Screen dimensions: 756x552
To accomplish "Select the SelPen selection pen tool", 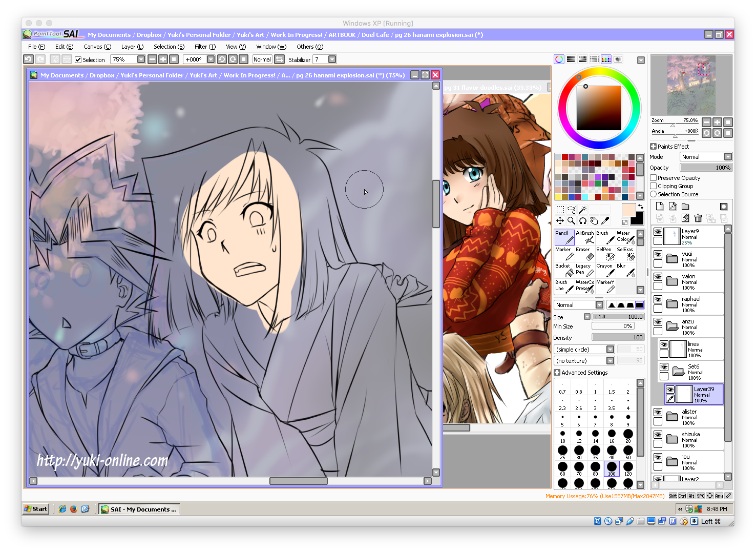I will pos(605,253).
